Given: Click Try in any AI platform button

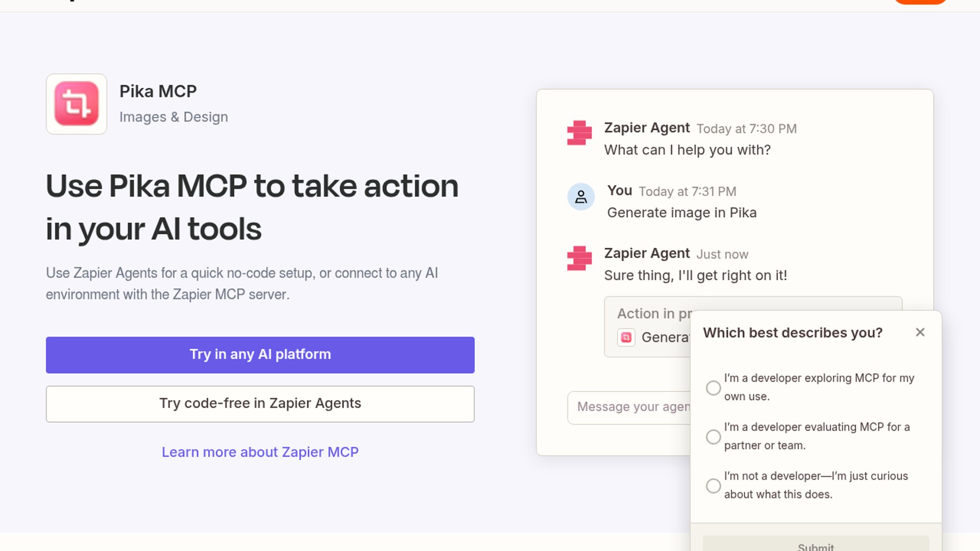Looking at the screenshot, I should point(260,355).
